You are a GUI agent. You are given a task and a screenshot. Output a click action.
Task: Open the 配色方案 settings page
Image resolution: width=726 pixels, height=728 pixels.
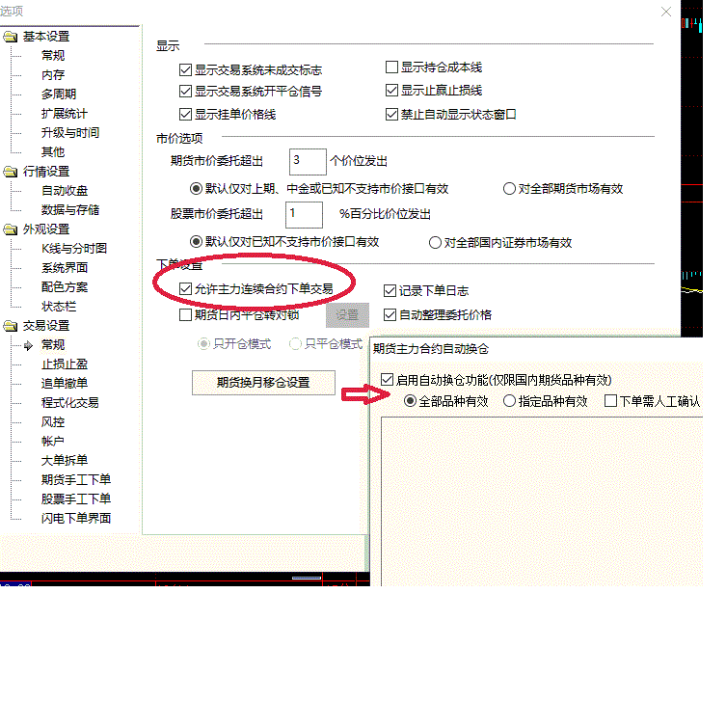(65, 287)
